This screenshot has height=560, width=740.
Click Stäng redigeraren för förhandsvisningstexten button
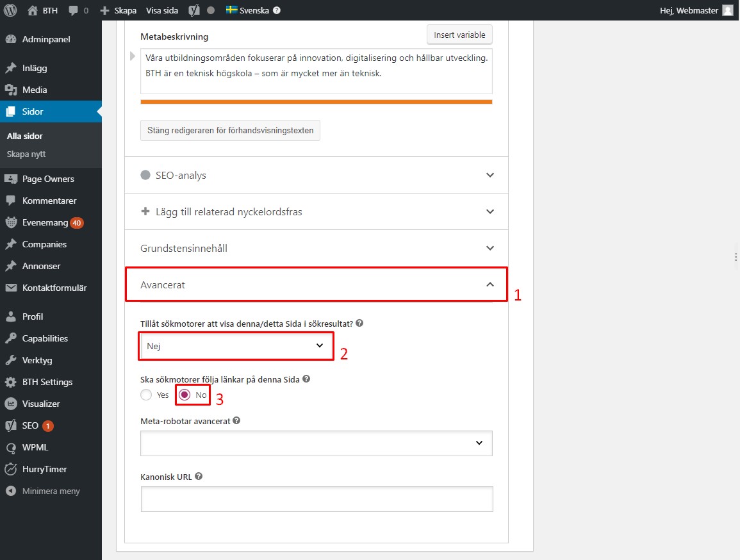[x=230, y=130]
